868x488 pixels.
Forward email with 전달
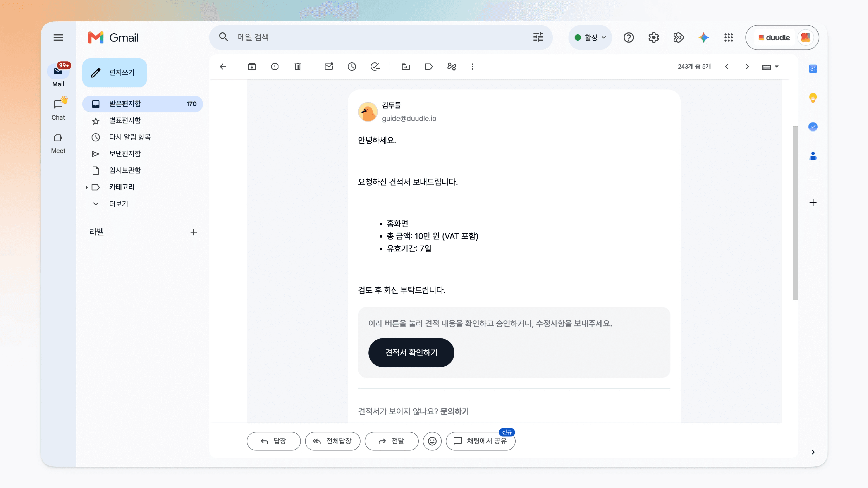pos(392,441)
